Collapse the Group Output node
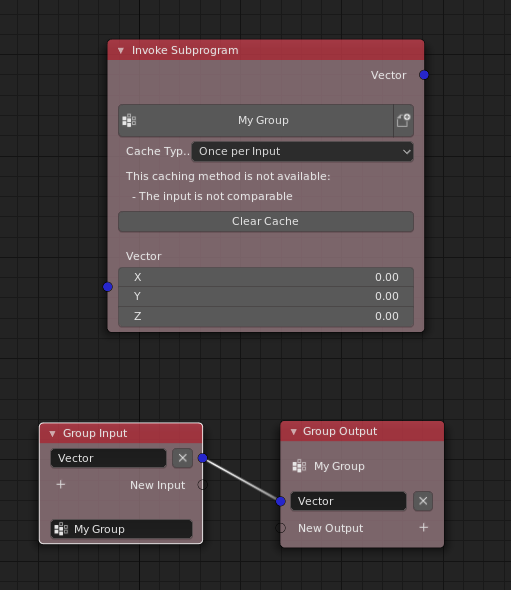 (x=294, y=432)
